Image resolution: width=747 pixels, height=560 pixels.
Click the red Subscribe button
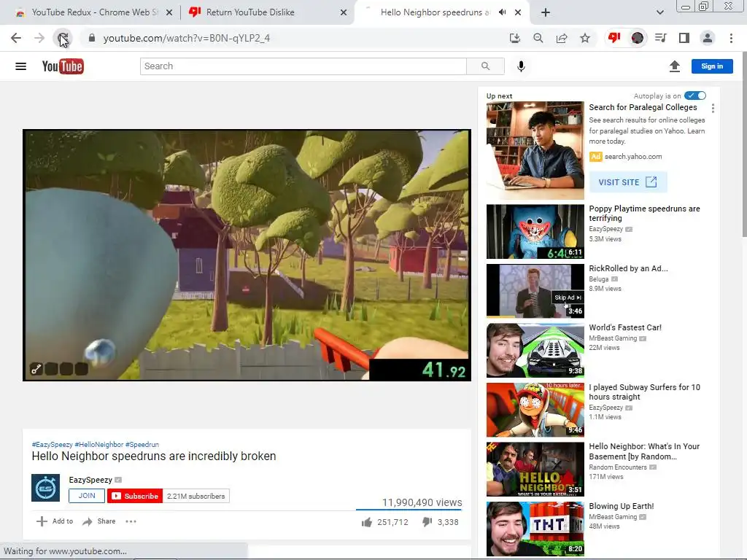click(x=135, y=496)
